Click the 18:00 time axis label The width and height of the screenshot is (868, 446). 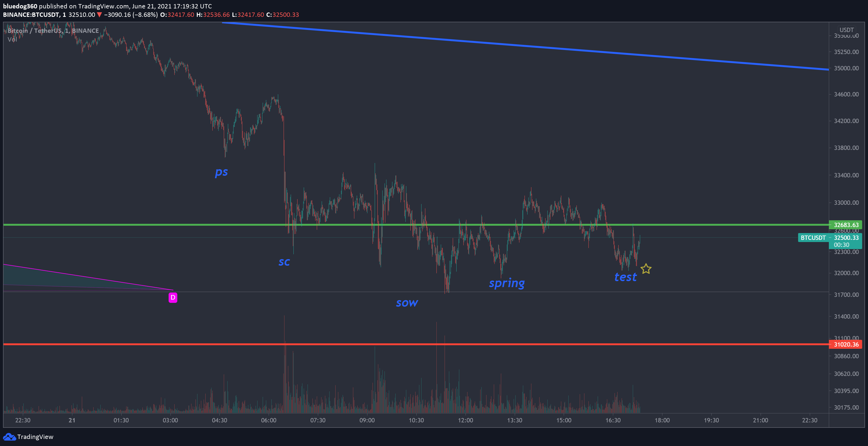662,420
